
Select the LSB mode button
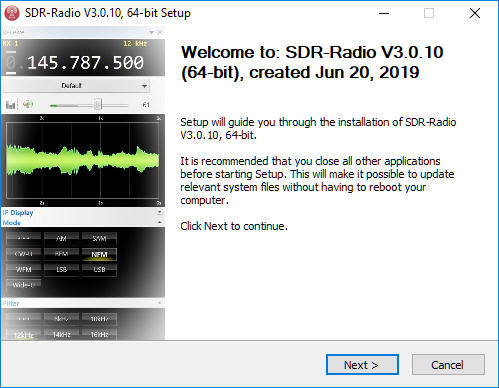[x=62, y=269]
